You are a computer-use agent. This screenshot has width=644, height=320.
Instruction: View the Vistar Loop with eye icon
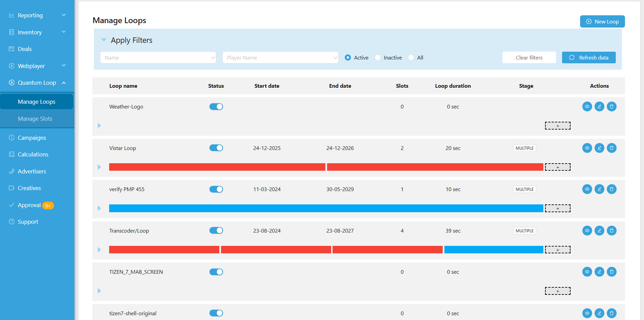587,148
